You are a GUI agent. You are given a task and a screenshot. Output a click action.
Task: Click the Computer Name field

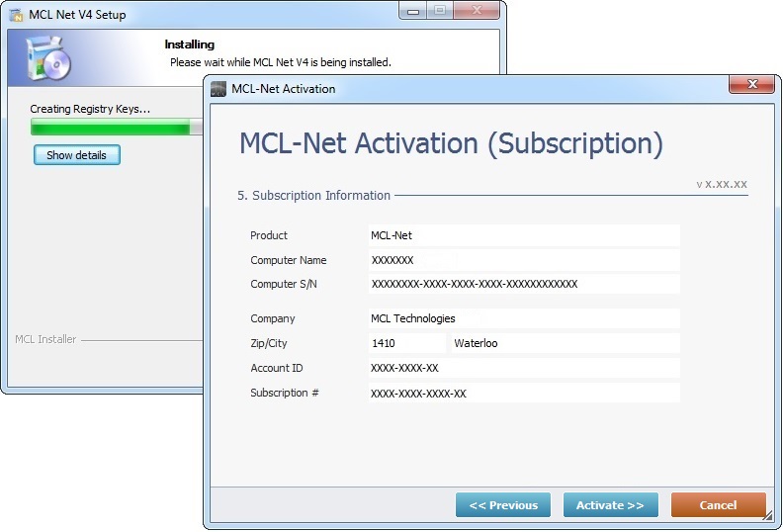(524, 260)
